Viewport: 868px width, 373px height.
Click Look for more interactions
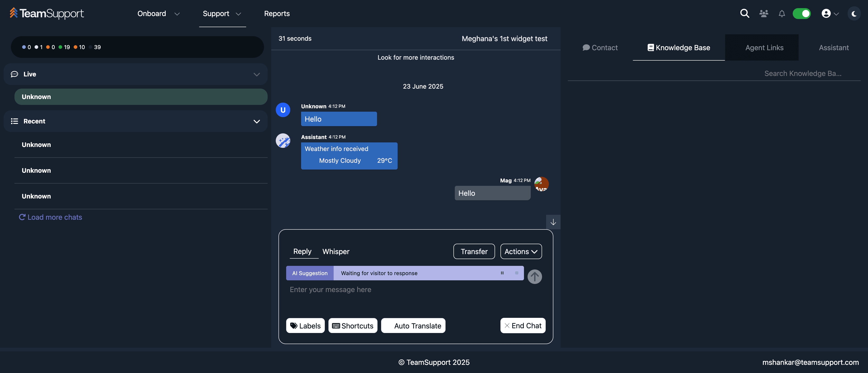[x=415, y=58]
